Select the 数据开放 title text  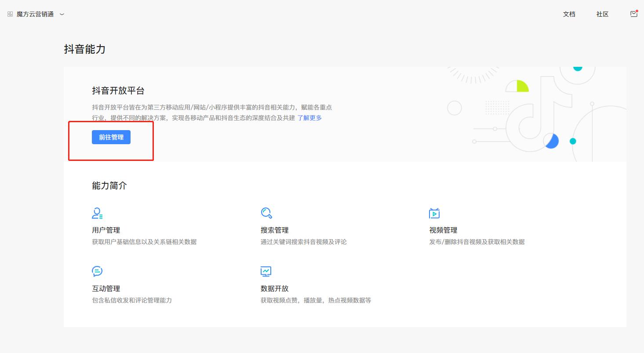274,288
